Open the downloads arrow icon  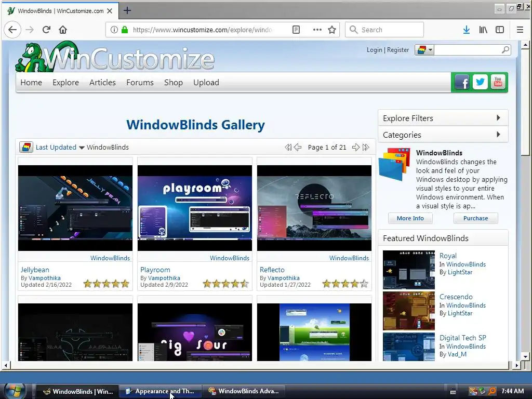click(x=467, y=30)
